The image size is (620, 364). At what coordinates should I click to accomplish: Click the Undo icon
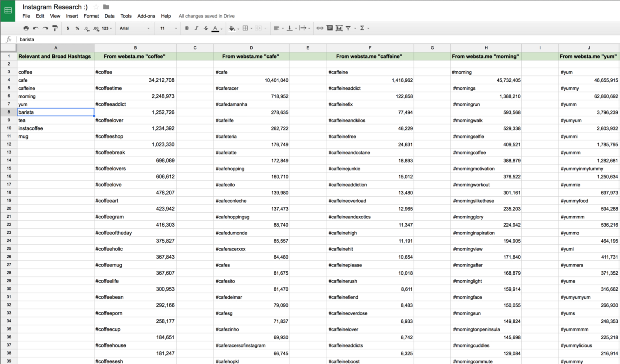click(x=35, y=28)
